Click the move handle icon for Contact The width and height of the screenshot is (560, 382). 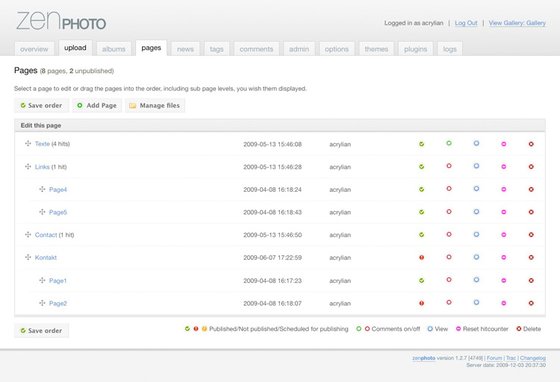[28, 235]
